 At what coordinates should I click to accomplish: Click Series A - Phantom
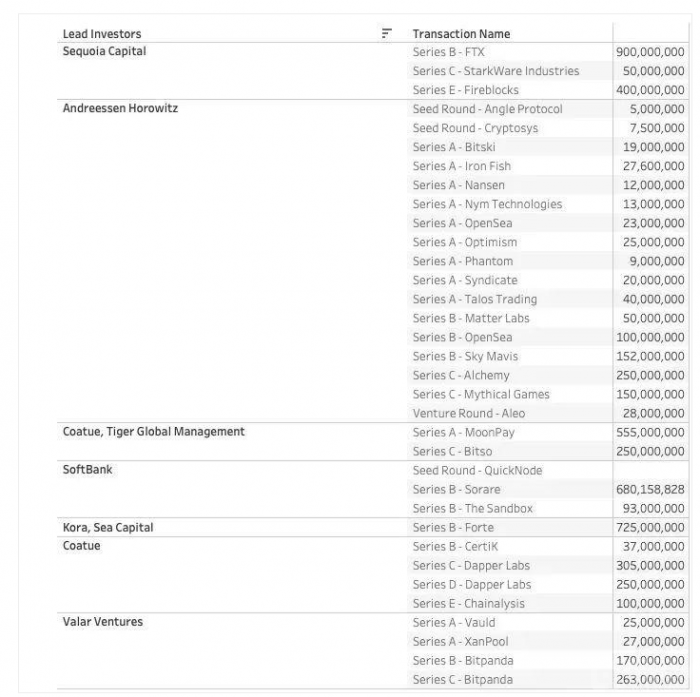click(x=463, y=261)
